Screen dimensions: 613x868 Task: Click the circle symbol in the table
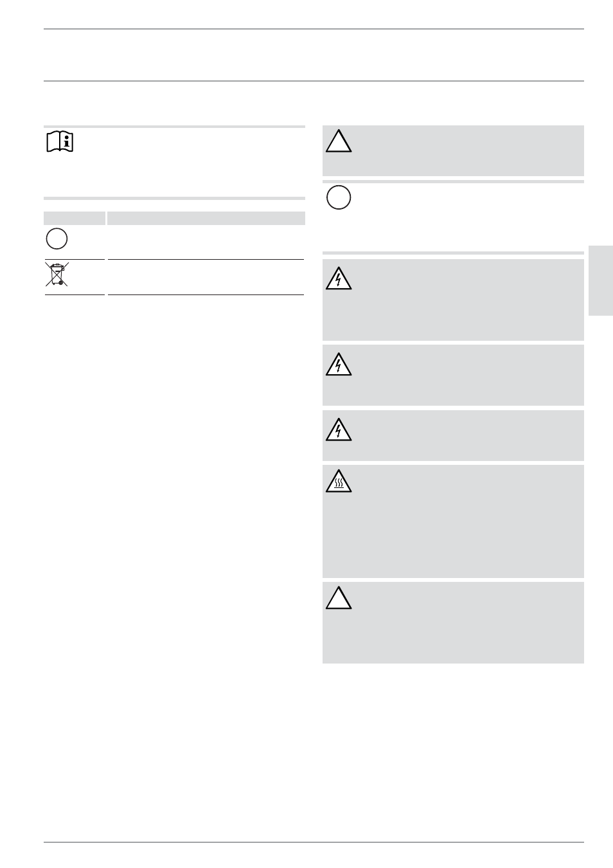click(57, 239)
